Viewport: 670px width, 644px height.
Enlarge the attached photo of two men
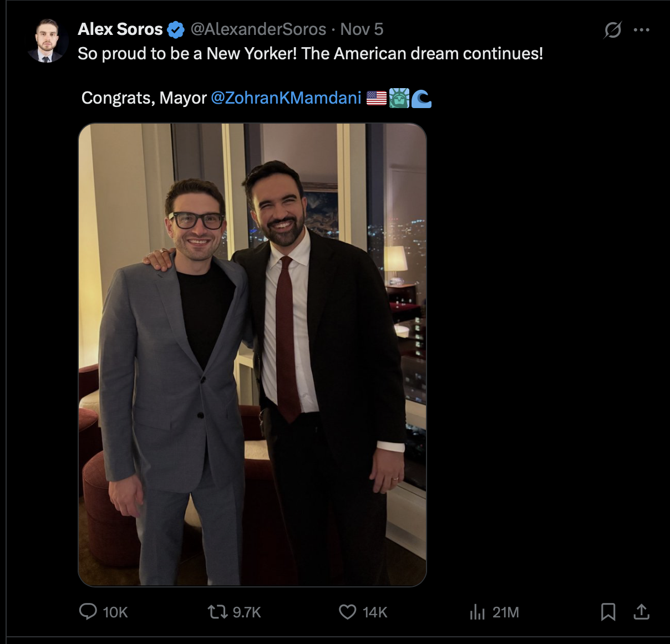click(252, 355)
